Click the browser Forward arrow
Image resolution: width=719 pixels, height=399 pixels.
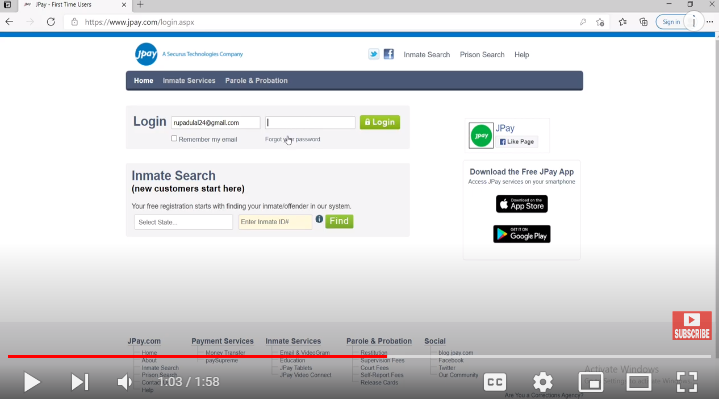pyautogui.click(x=30, y=22)
